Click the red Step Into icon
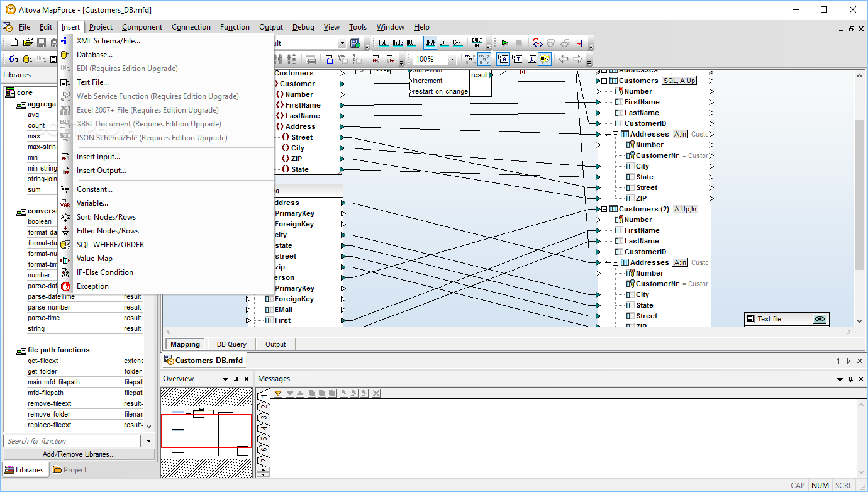This screenshot has height=492, width=868. pyautogui.click(x=538, y=43)
